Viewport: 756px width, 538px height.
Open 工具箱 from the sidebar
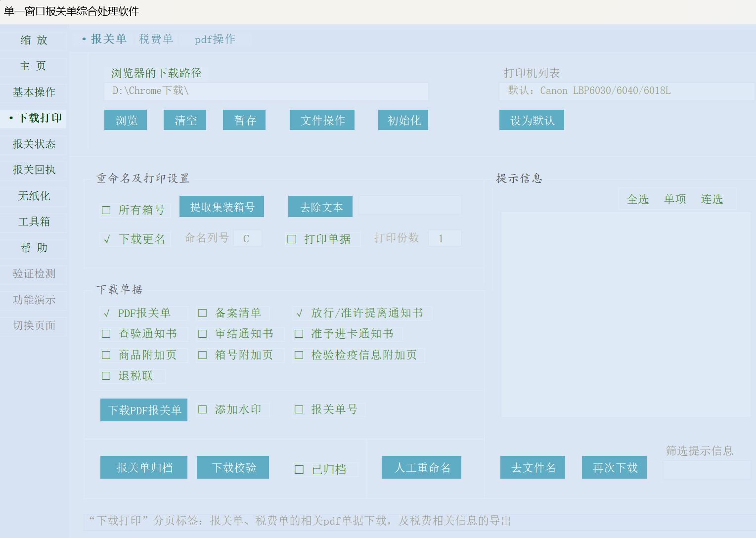(34, 222)
